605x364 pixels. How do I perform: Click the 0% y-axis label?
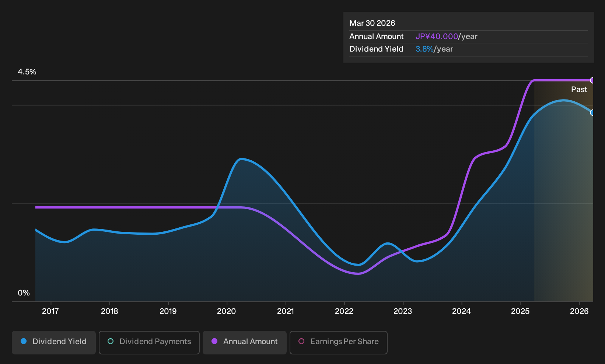[x=24, y=293]
